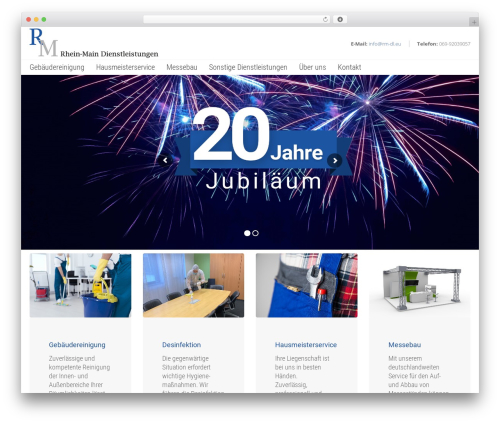Open Sonstige Dienstleistungen menu
Viewport: 500px width, 423px height.
[248, 67]
